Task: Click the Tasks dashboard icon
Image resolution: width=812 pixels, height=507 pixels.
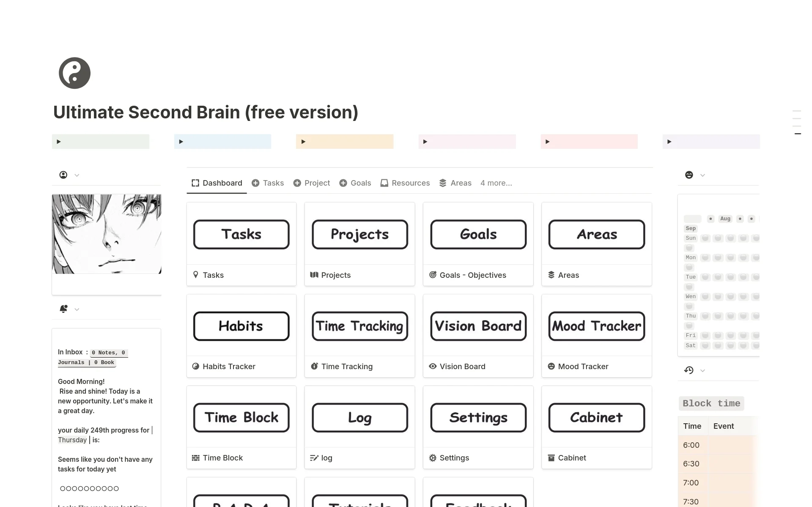Action: coord(241,234)
